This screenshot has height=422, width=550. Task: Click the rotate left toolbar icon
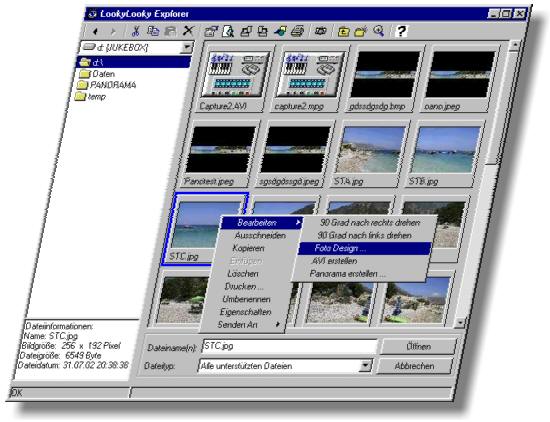[263, 32]
